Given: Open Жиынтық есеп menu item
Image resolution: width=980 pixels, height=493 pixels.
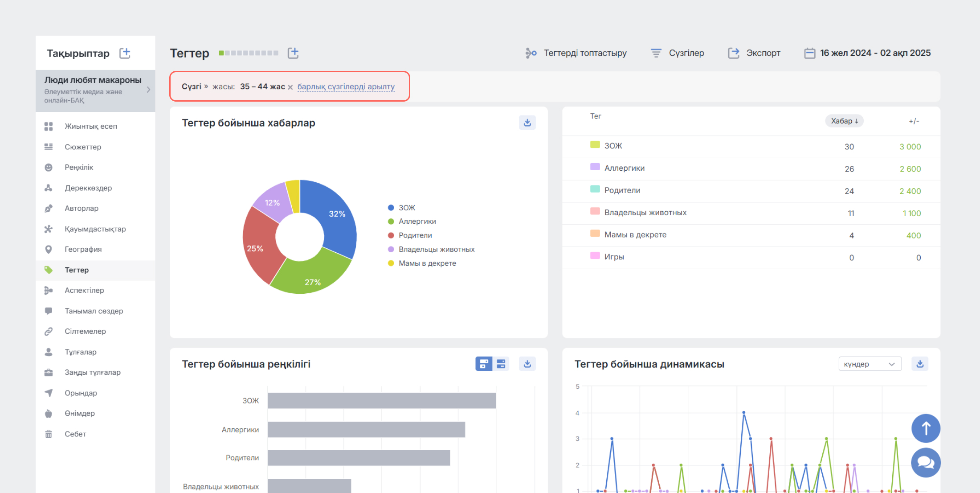Looking at the screenshot, I should click(x=91, y=126).
